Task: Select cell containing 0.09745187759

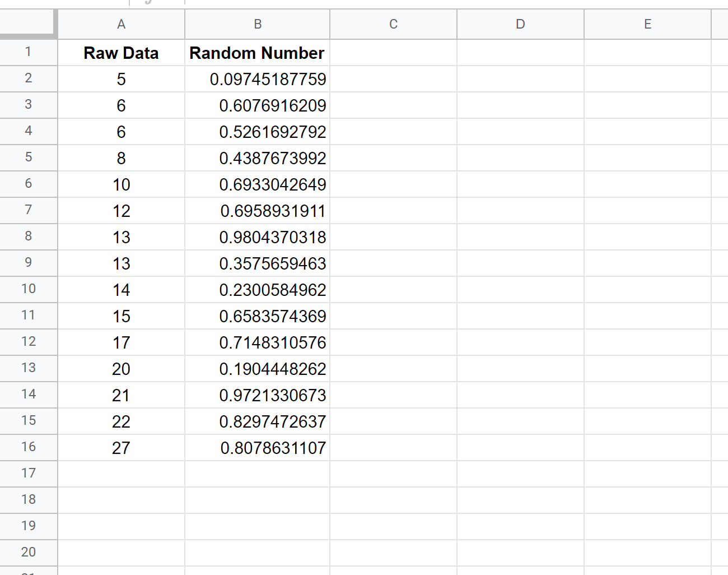Action: (267, 80)
